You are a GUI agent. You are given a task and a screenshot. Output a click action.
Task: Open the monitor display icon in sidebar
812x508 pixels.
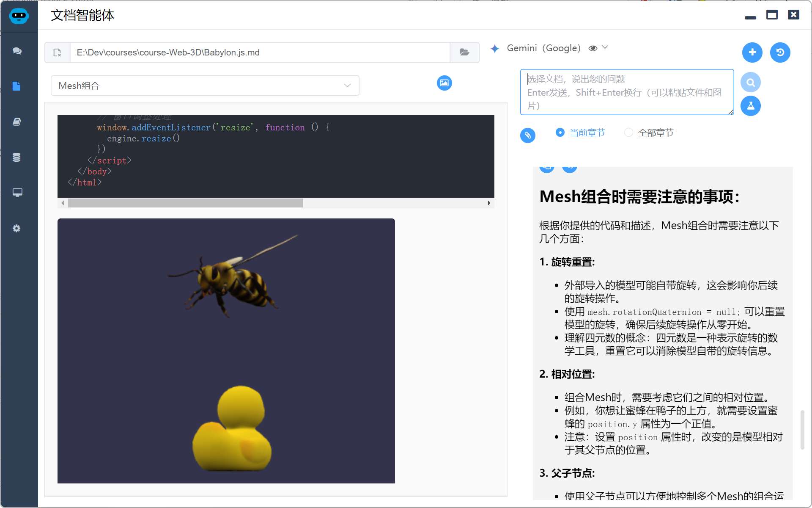click(17, 193)
